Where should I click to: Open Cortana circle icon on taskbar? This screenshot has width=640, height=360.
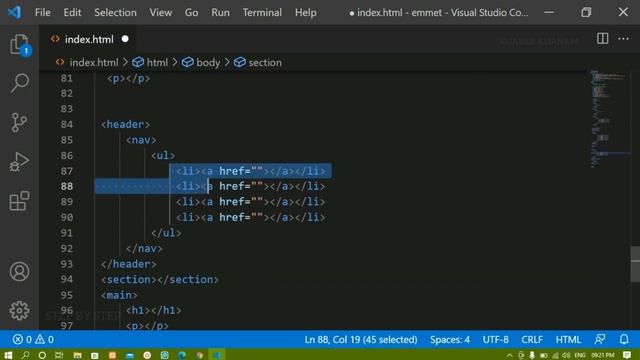[x=42, y=355]
